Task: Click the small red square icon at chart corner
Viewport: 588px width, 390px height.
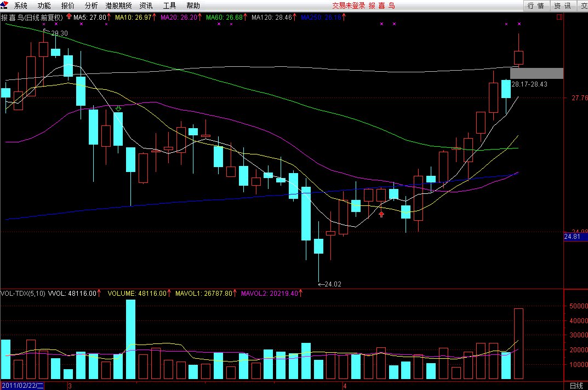Action: point(559,17)
